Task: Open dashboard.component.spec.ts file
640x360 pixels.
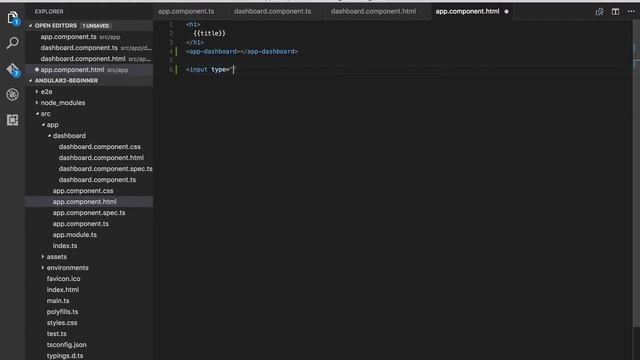Action: click(x=89, y=169)
